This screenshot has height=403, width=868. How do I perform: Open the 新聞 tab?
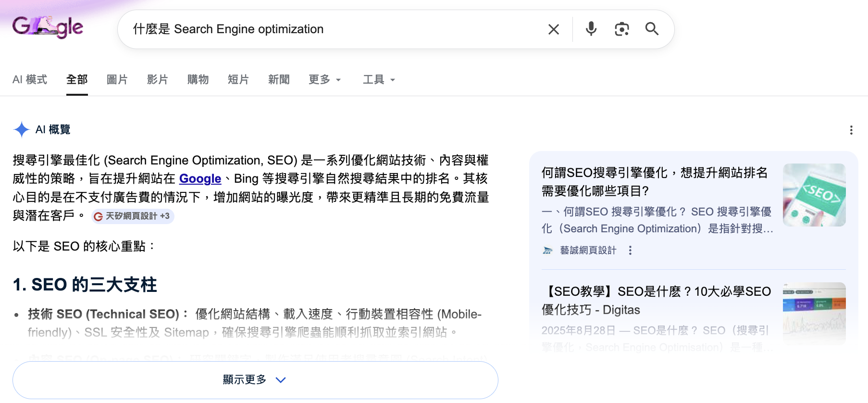279,79
